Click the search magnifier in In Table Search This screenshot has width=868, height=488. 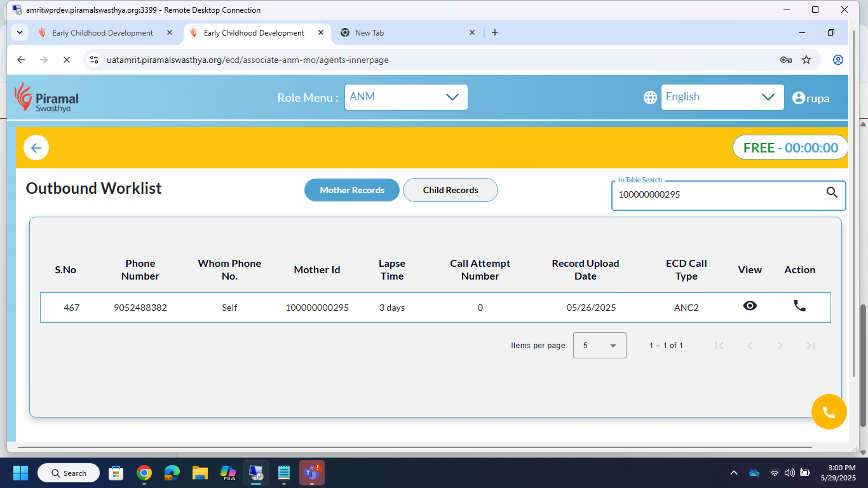832,193
